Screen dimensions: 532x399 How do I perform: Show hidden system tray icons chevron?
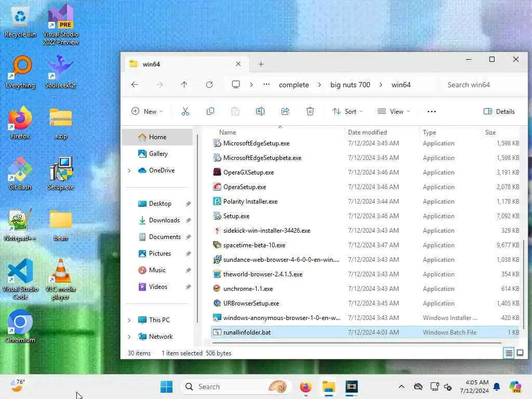[402, 387]
